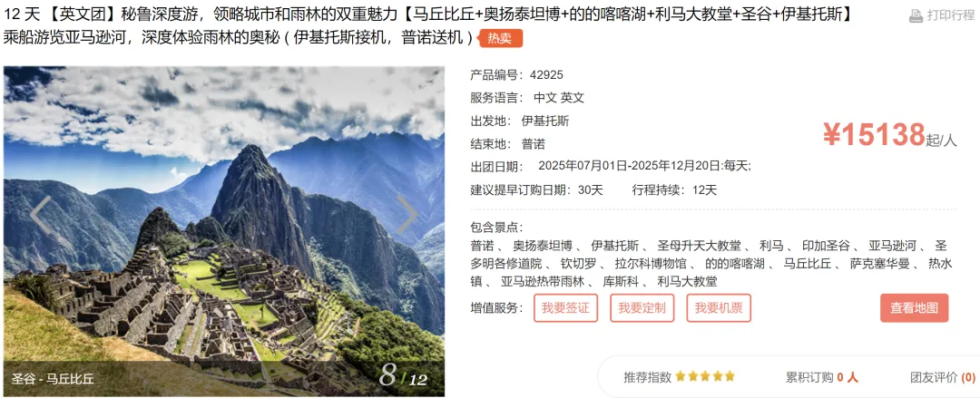Click the 8/12 photo counter

403,375
